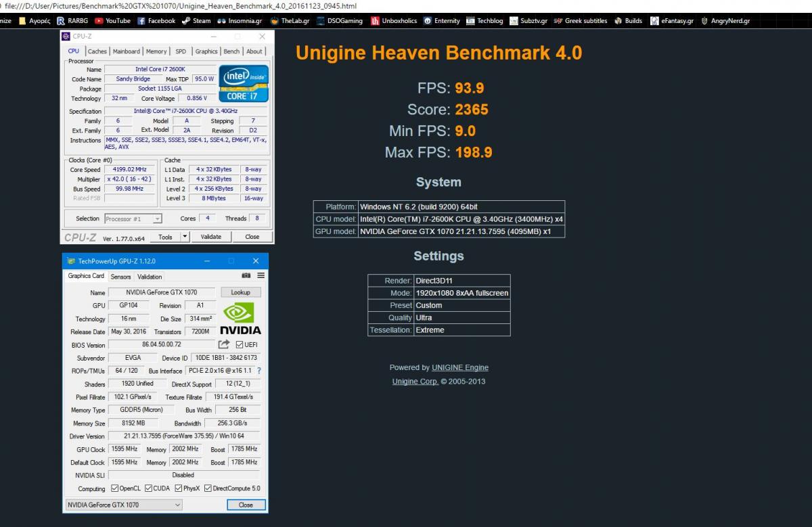Click the Intel Core i7 logo
Image resolution: width=812 pixels, height=527 pixels.
click(244, 83)
